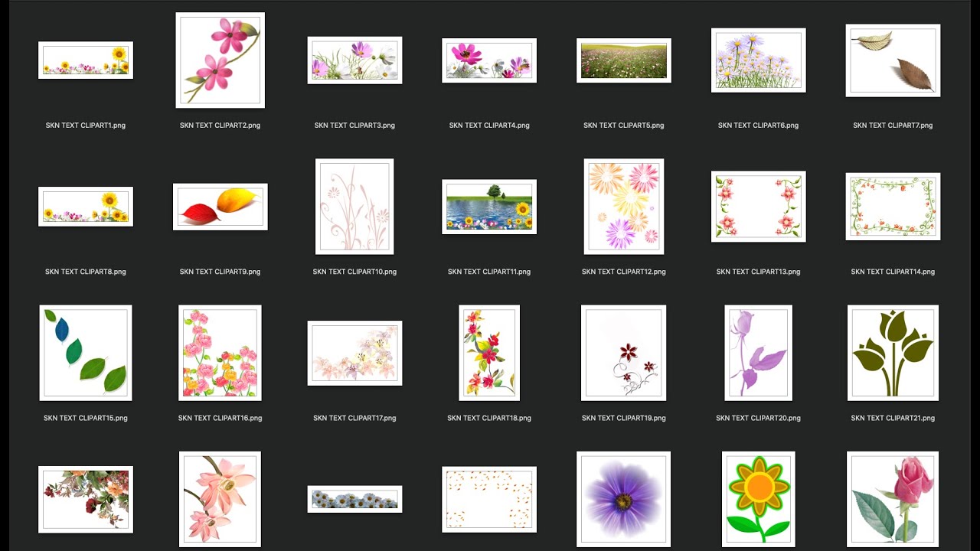
Task: Click file name SKN TEXT CLIPART21.png
Action: coord(893,418)
